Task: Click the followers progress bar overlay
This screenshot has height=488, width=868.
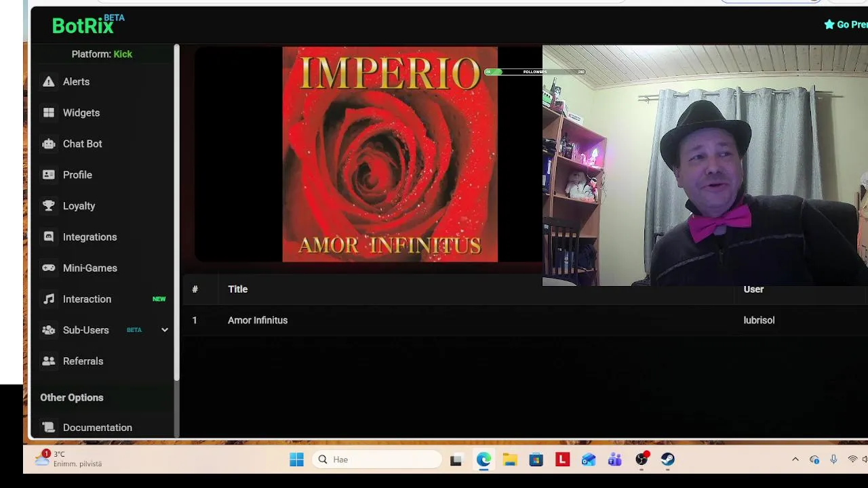Action: (x=535, y=72)
